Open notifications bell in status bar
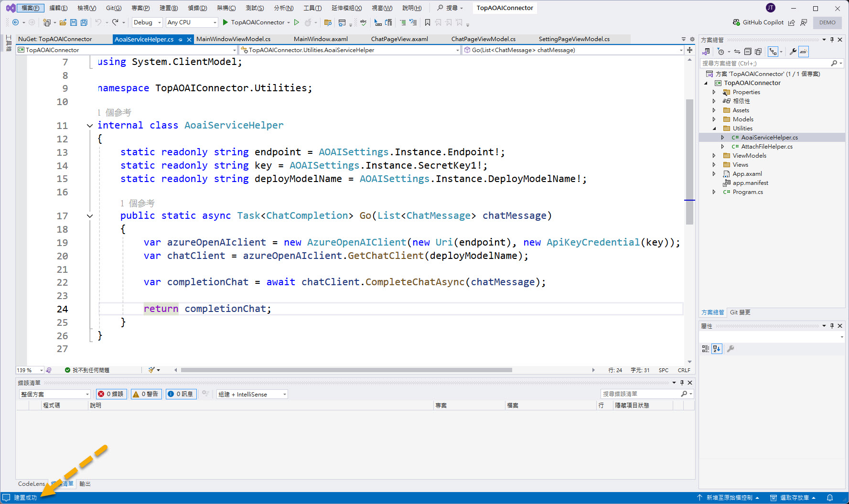 830,498
